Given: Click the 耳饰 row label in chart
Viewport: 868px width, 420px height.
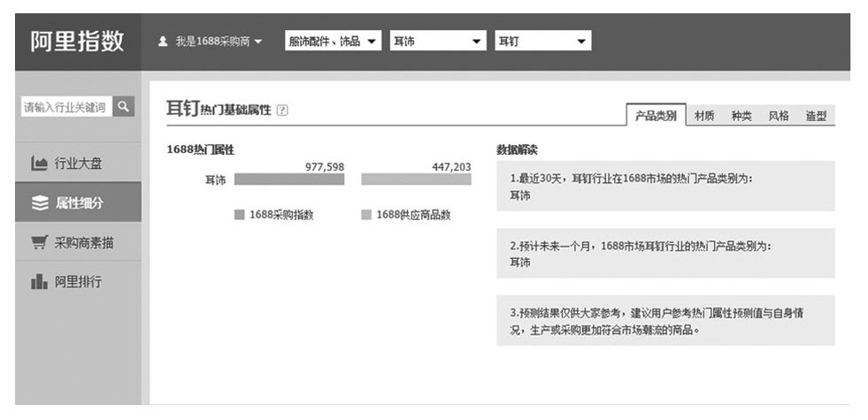Looking at the screenshot, I should [x=215, y=179].
